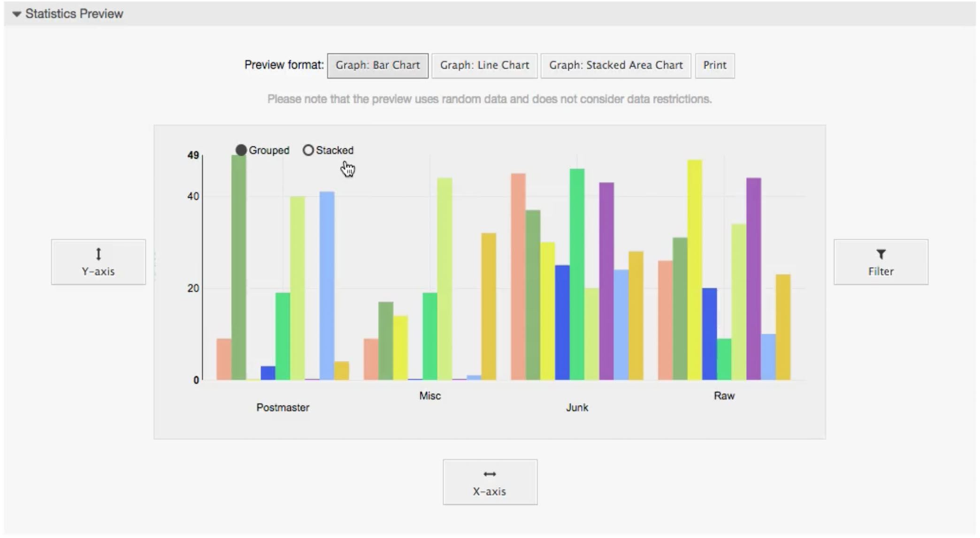Select the Grouped radio option

241,150
